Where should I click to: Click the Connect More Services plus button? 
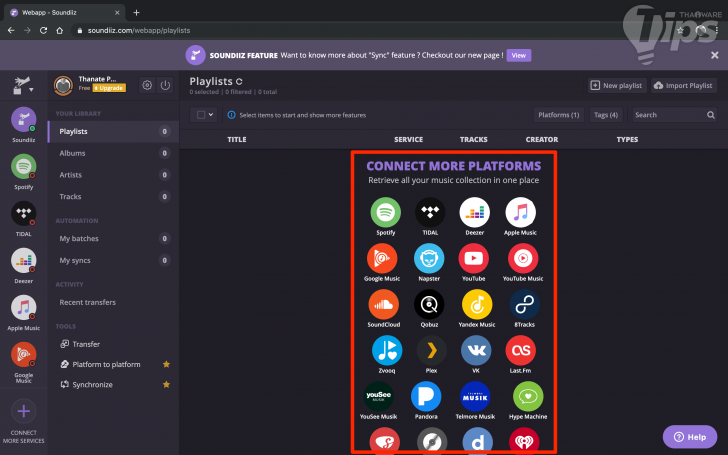(24, 411)
